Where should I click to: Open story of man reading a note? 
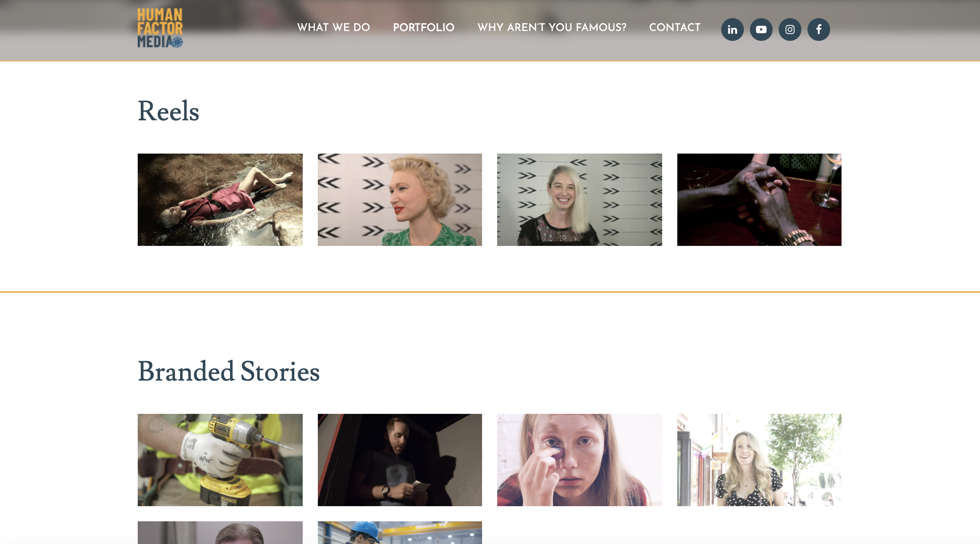coord(400,460)
